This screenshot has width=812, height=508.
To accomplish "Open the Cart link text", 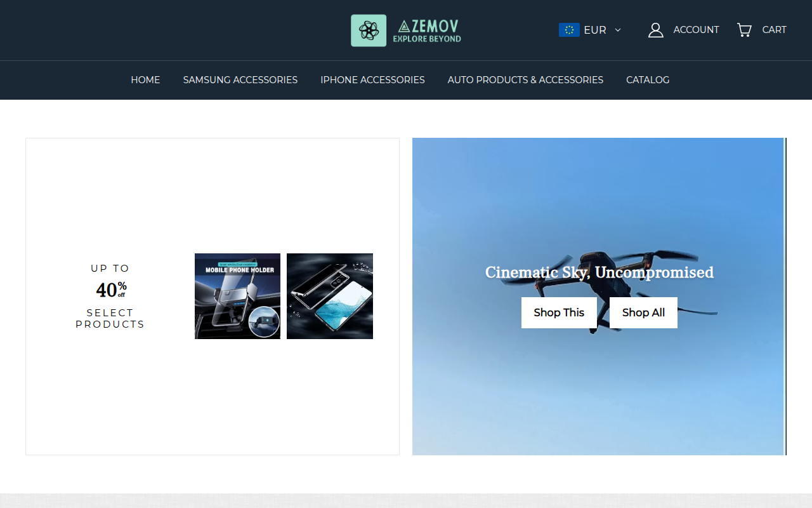I will pos(774,30).
